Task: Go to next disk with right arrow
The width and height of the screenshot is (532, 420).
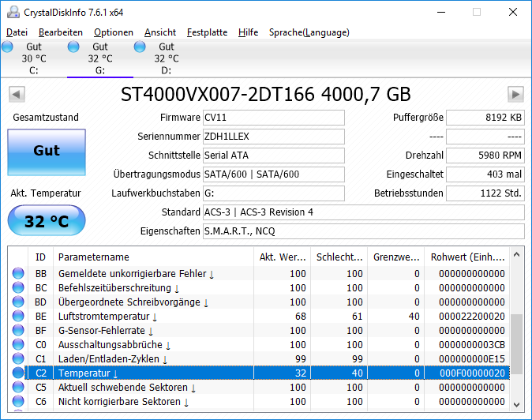Action: 515,94
